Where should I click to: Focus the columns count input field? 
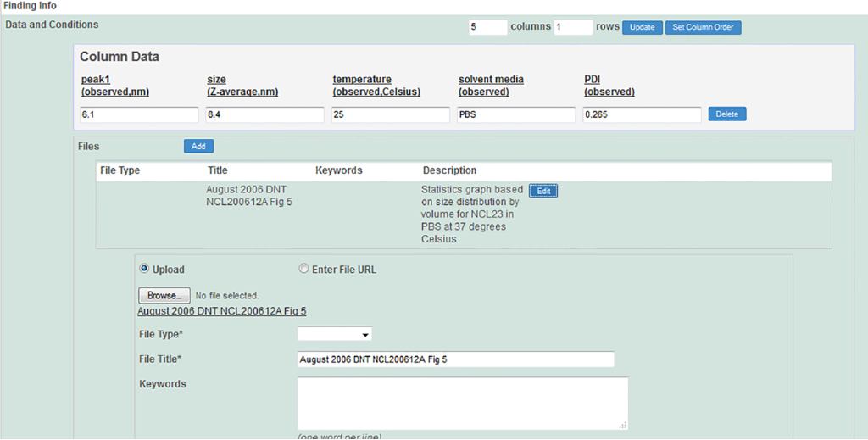pos(487,27)
